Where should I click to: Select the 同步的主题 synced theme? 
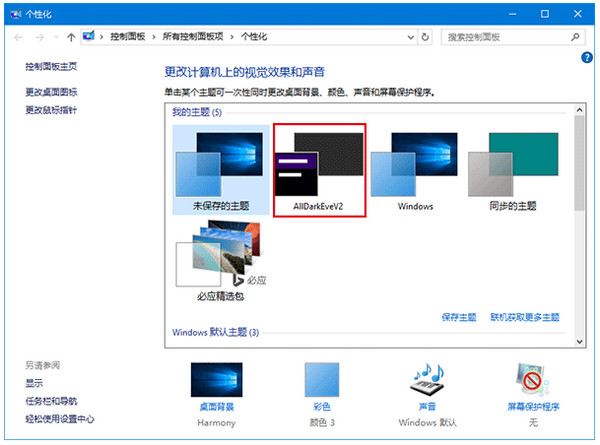tap(512, 170)
